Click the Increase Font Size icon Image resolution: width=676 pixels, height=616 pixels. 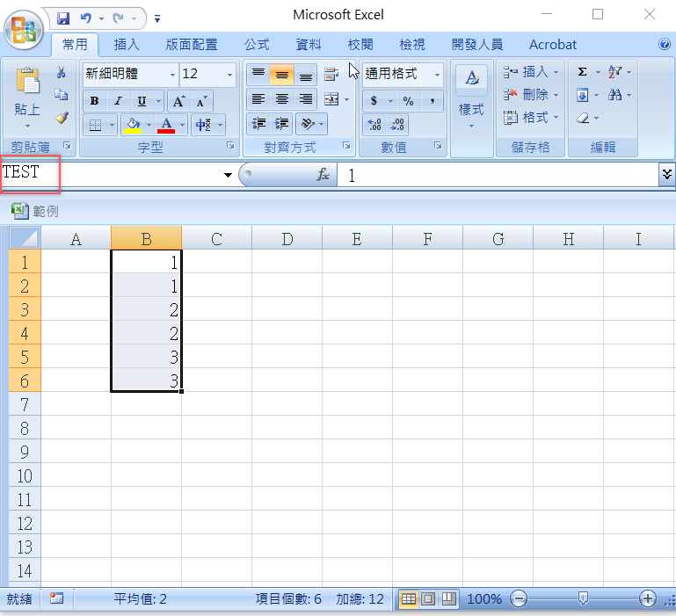coord(178,101)
